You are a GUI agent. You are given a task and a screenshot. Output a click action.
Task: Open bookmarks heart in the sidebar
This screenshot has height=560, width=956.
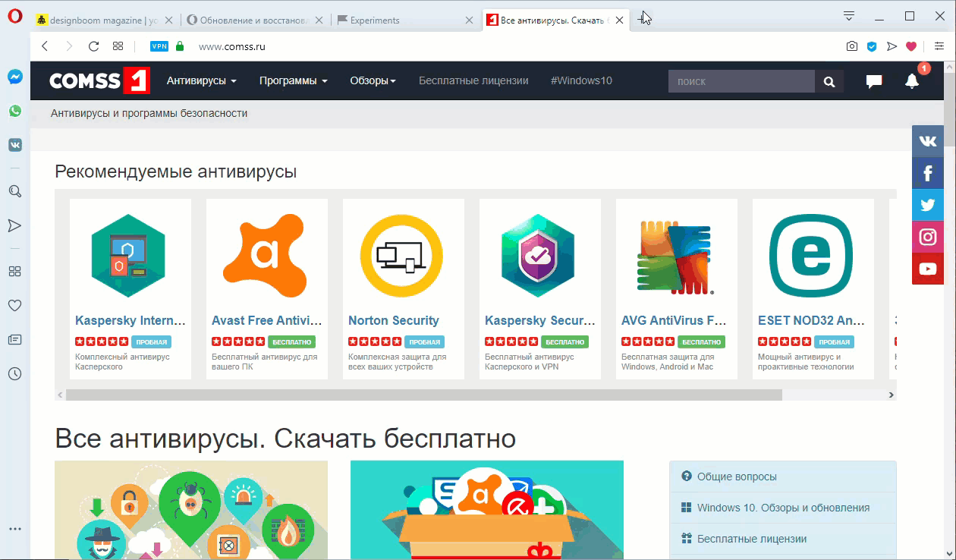[15, 305]
